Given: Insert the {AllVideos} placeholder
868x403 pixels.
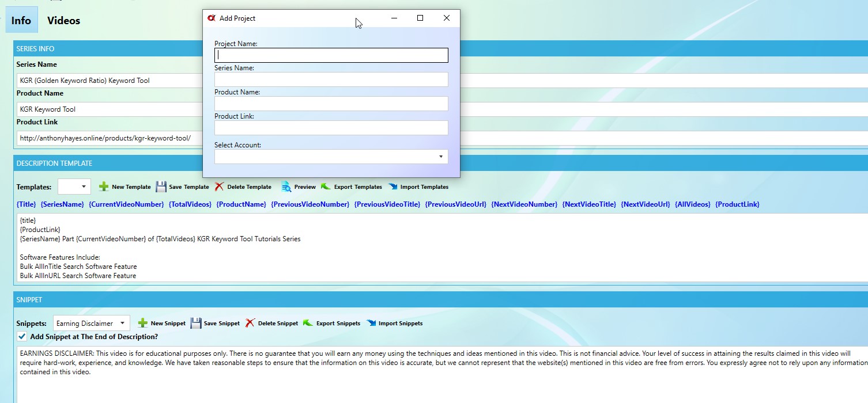Looking at the screenshot, I should tap(693, 204).
